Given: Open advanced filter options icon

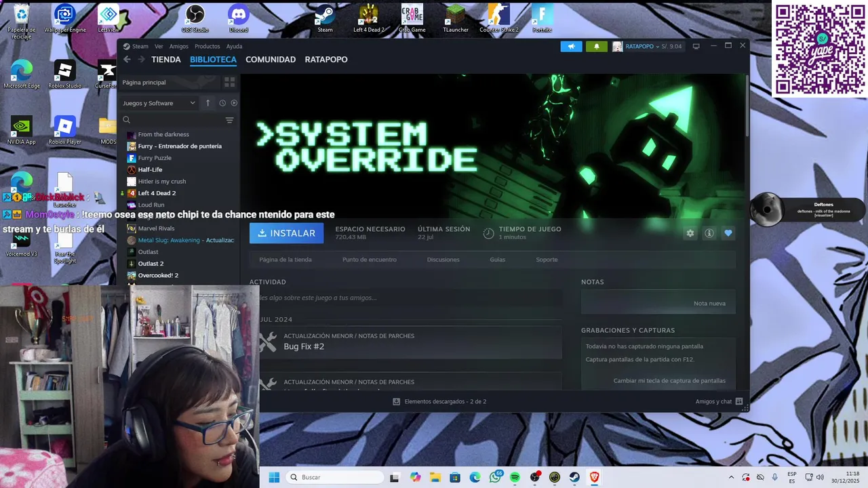Looking at the screenshot, I should (x=229, y=120).
